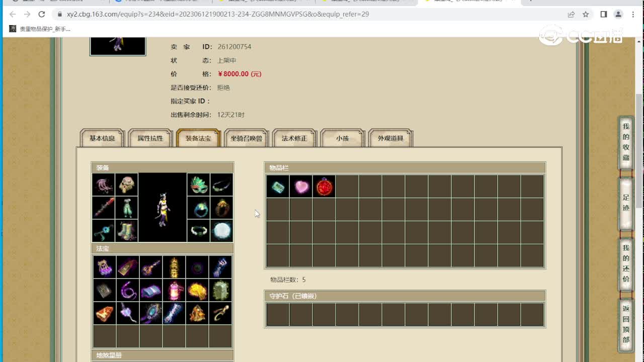Click the dark purple vortex 法宝 icon
Viewport: 644px width, 362px height.
197,267
